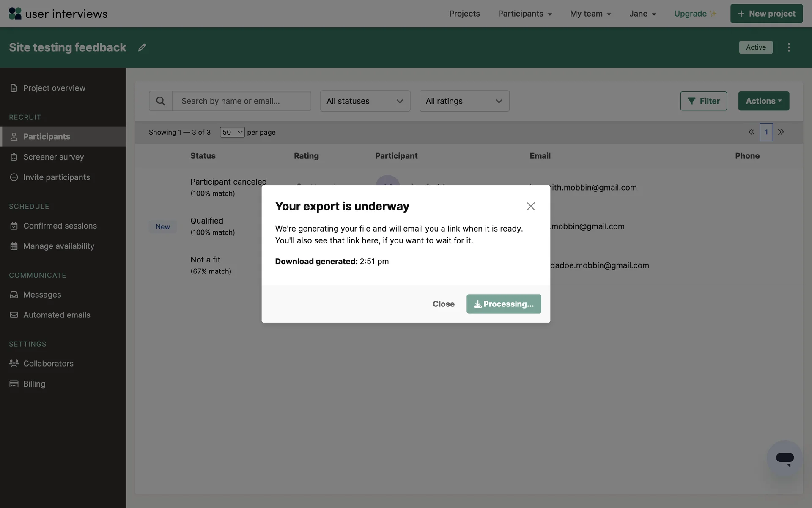This screenshot has height=508, width=812.
Task: Click the Processing download button
Action: (504, 304)
